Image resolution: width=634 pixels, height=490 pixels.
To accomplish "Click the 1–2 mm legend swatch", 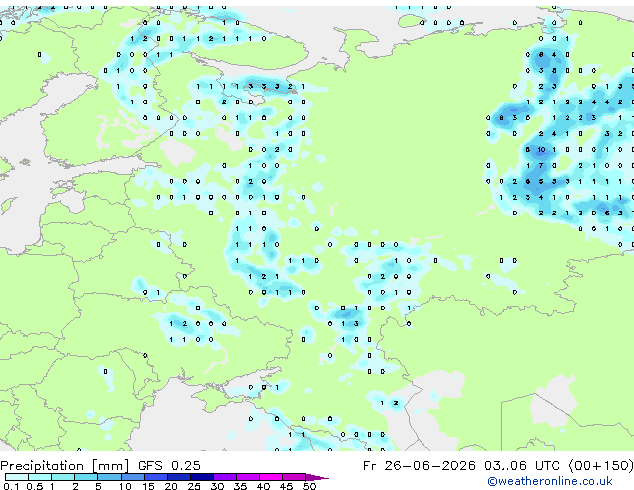I will pyautogui.click(x=63, y=477).
